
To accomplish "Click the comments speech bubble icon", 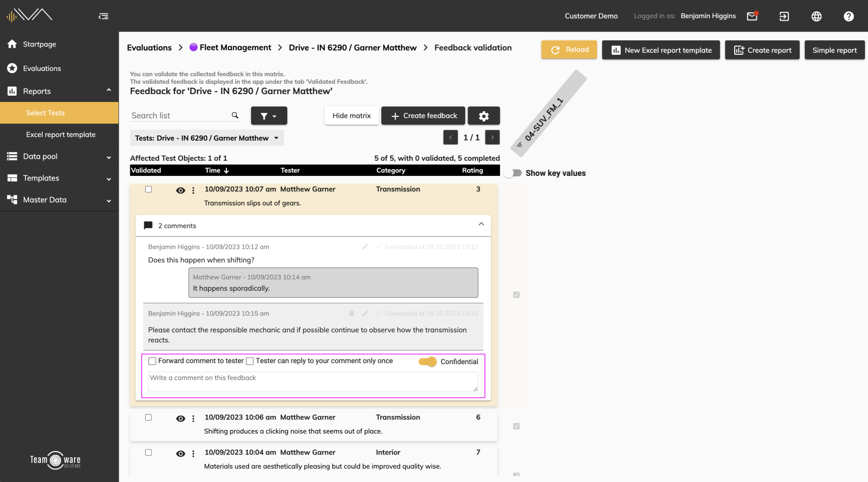I will (148, 225).
